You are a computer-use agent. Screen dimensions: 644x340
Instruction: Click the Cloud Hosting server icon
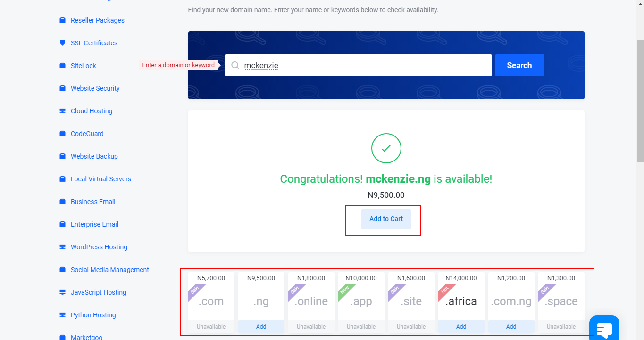(62, 111)
